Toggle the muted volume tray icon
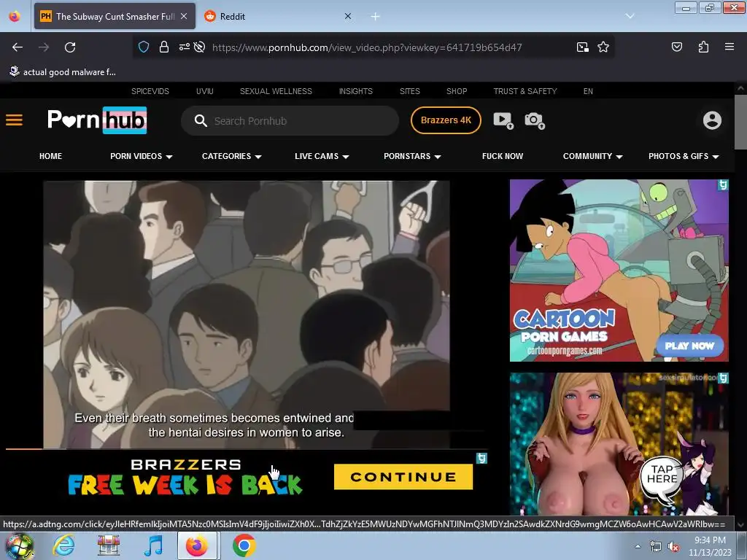The width and height of the screenshot is (747, 560). (673, 547)
